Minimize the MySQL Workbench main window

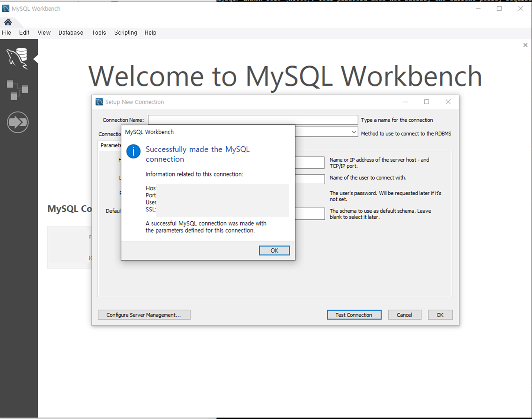[x=478, y=9]
